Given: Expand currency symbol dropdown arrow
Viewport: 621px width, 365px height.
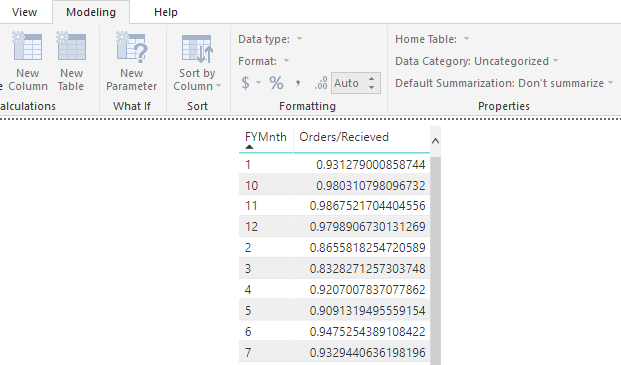Looking at the screenshot, I should click(x=259, y=83).
